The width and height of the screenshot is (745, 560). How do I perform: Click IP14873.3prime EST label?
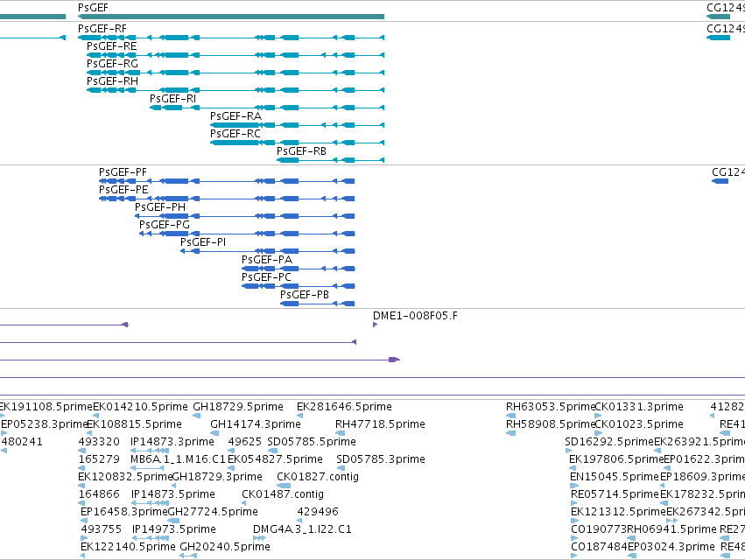(x=172, y=442)
